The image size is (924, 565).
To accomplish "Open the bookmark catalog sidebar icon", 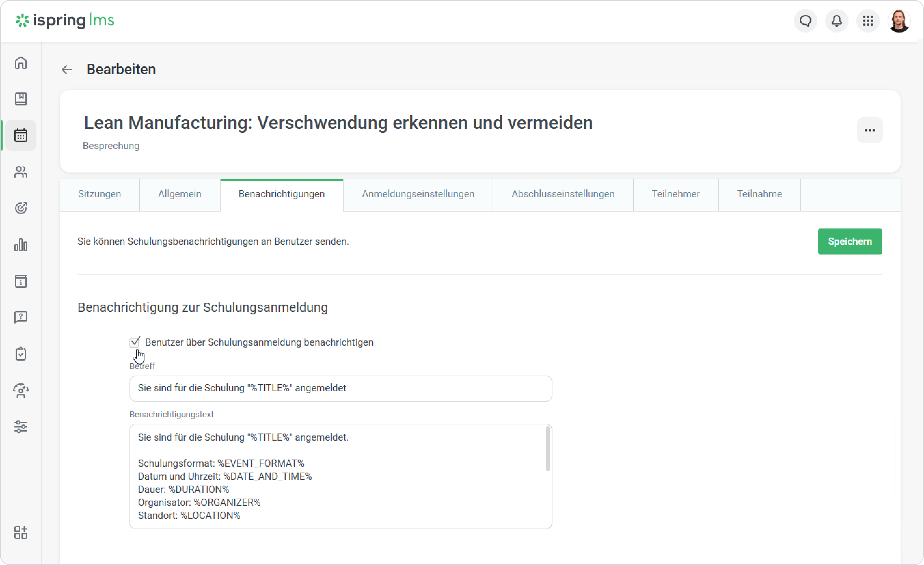I will coord(21,99).
